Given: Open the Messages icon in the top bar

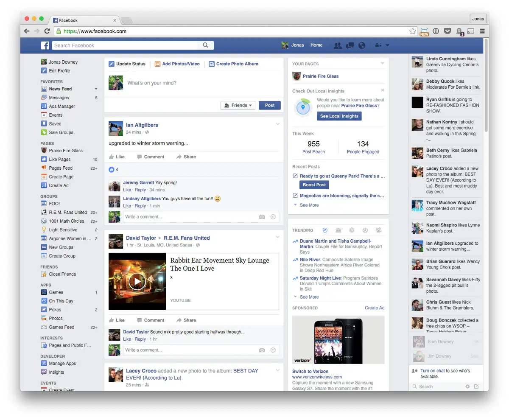Looking at the screenshot, I should (350, 45).
